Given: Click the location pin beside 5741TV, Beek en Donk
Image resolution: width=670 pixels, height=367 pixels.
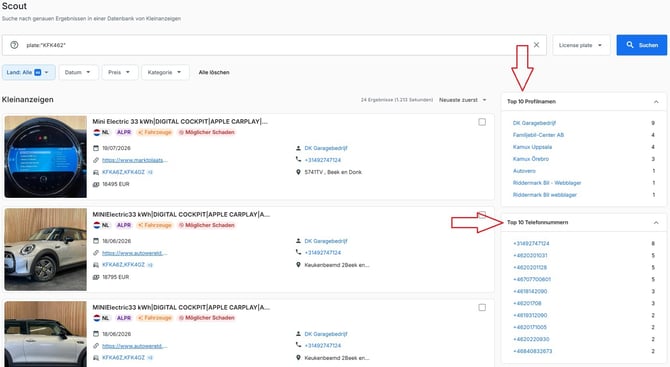Looking at the screenshot, I should point(298,172).
